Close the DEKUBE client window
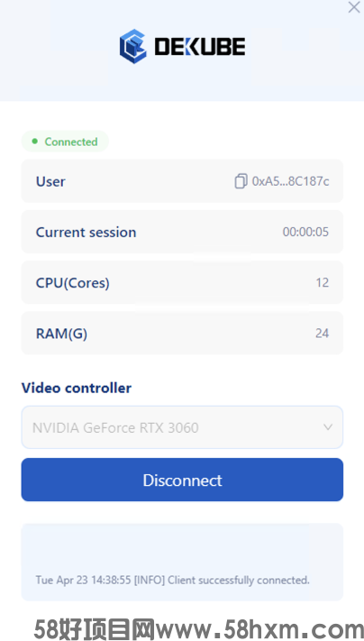 pos(354,7)
